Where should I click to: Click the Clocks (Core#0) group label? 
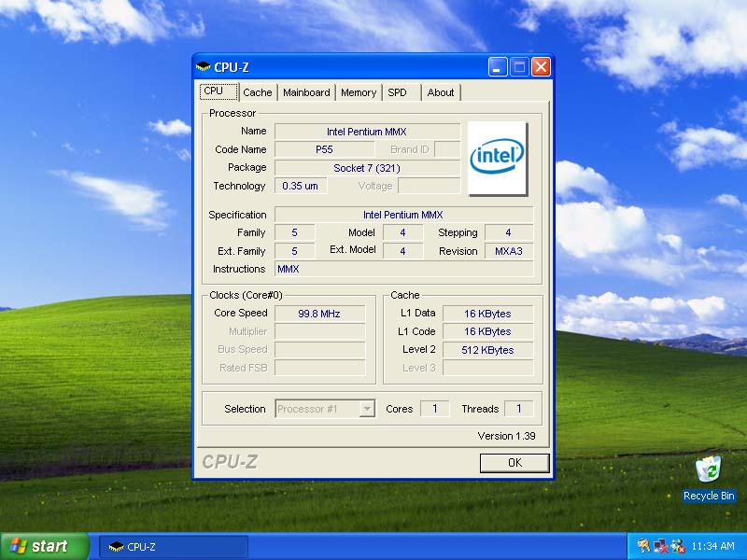point(246,295)
